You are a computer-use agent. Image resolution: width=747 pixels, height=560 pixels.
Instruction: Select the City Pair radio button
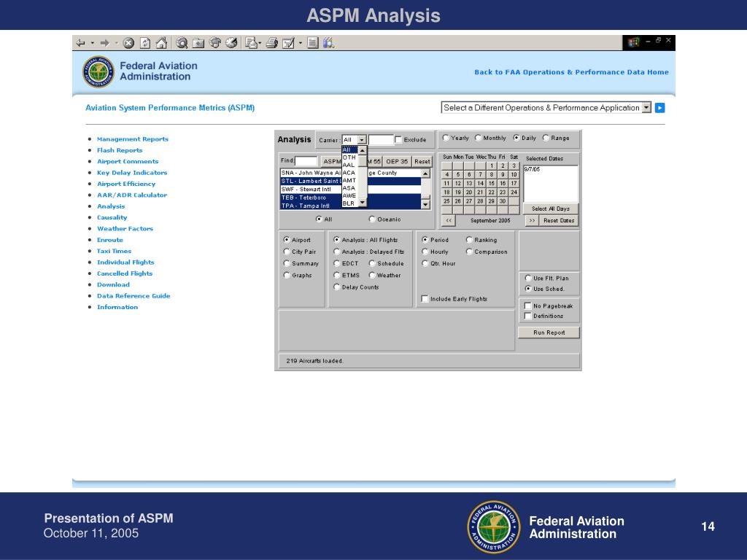point(287,252)
